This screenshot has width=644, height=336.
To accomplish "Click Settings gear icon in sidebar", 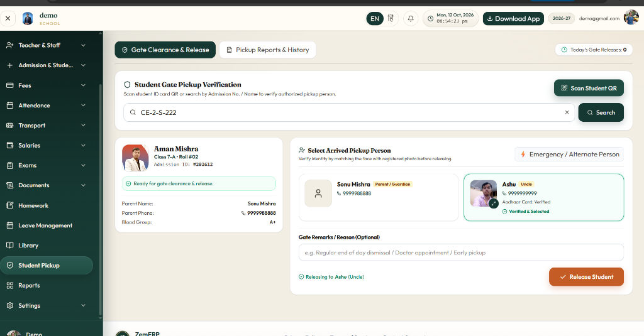I will pos(10,306).
